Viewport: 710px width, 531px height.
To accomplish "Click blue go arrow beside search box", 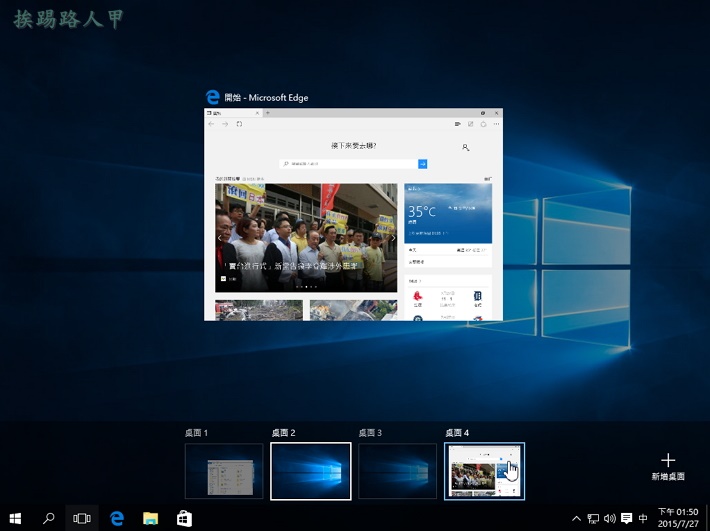I will click(x=422, y=163).
